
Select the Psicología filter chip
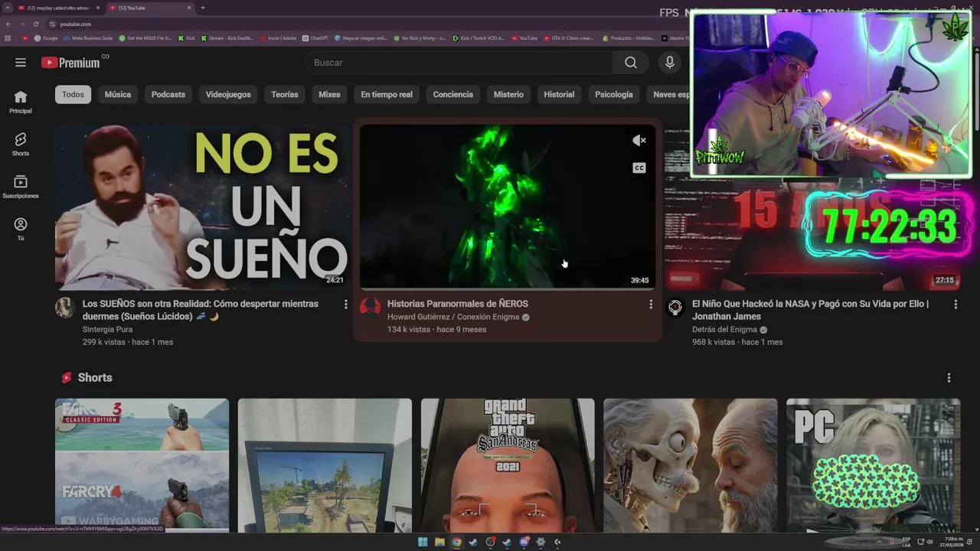coord(614,94)
